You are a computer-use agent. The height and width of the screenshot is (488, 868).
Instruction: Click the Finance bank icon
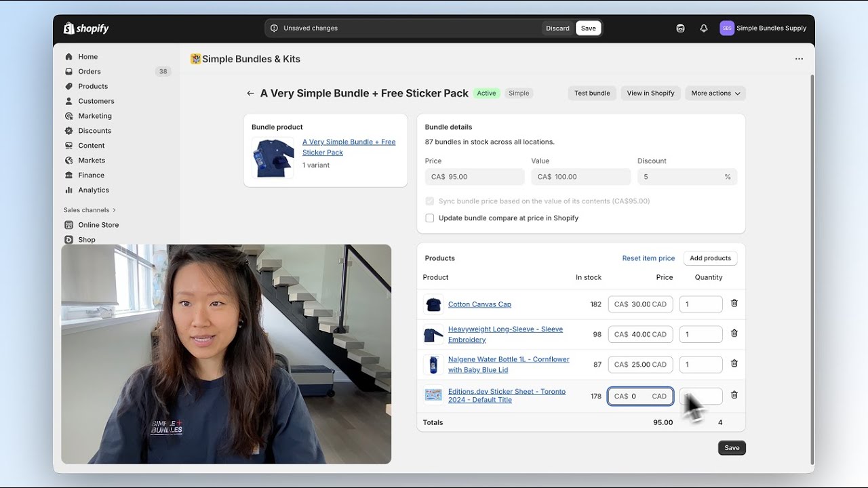click(x=68, y=176)
